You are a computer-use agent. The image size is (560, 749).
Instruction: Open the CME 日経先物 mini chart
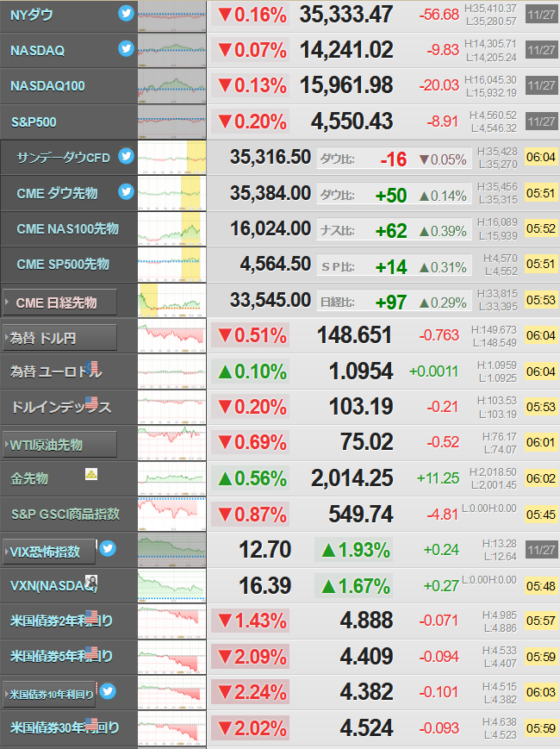click(171, 301)
